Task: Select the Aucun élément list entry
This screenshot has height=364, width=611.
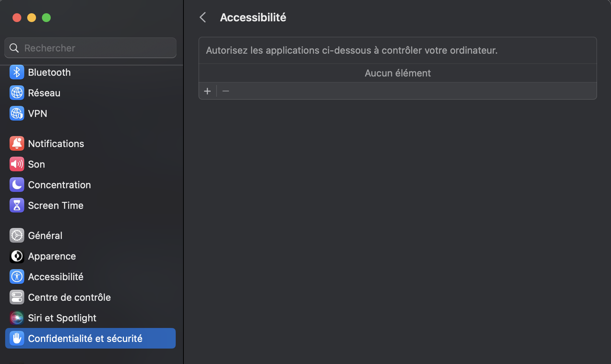Action: [x=397, y=73]
